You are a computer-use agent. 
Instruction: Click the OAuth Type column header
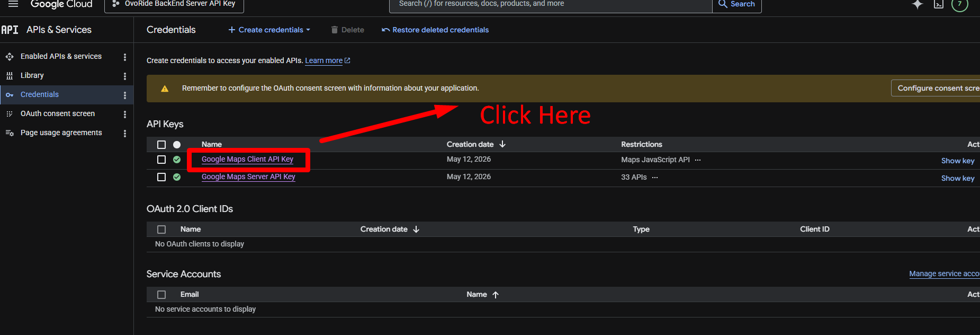(x=641, y=229)
